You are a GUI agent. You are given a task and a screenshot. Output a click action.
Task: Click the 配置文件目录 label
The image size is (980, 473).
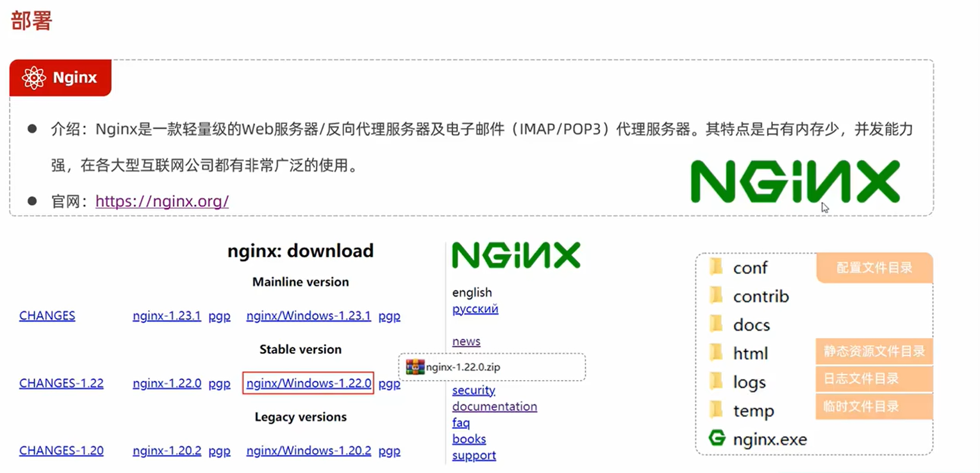tap(874, 268)
